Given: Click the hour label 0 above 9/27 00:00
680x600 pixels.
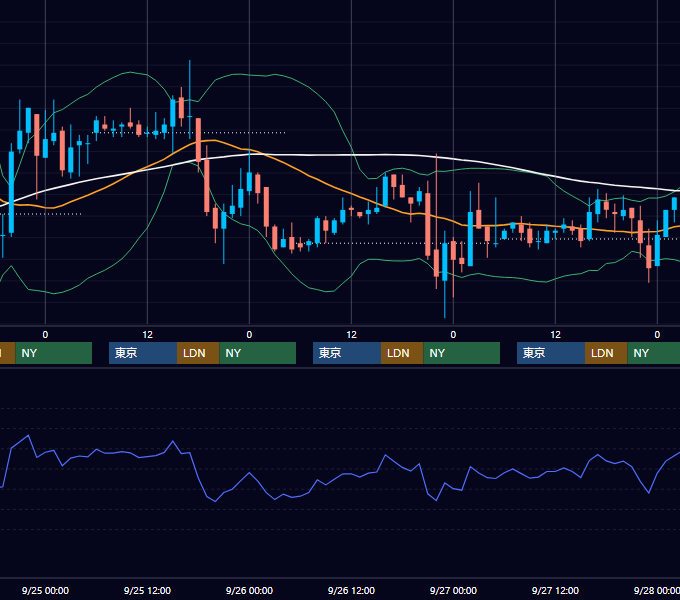Looking at the screenshot, I should point(453,335).
